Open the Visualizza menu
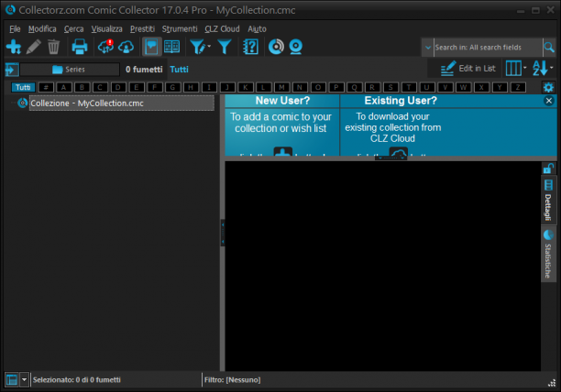Viewport: 561px width, 392px height. coord(106,29)
